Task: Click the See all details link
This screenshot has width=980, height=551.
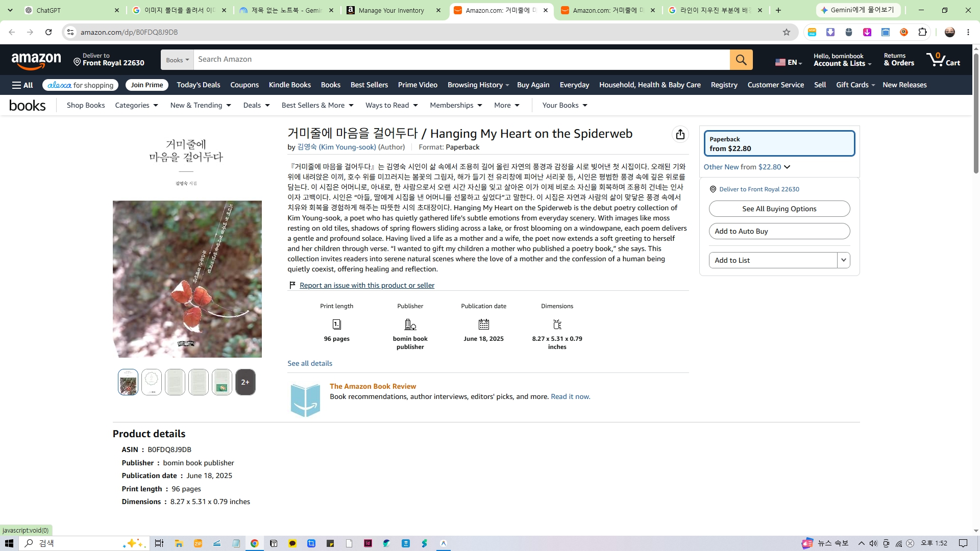Action: (x=310, y=363)
